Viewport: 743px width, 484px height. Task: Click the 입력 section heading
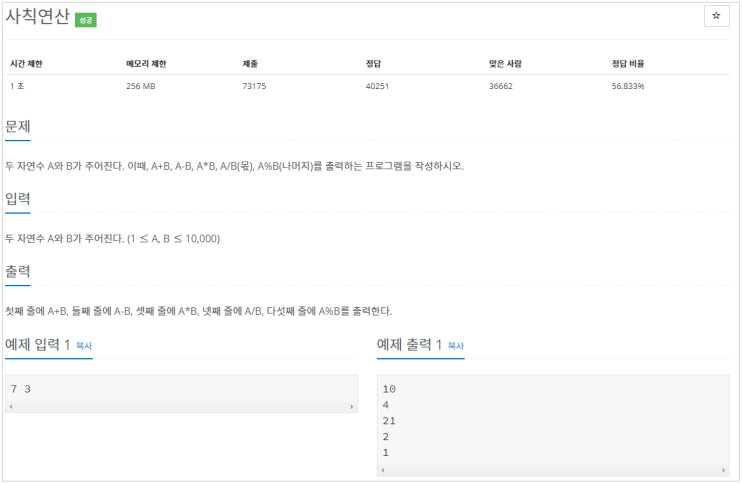click(18, 198)
